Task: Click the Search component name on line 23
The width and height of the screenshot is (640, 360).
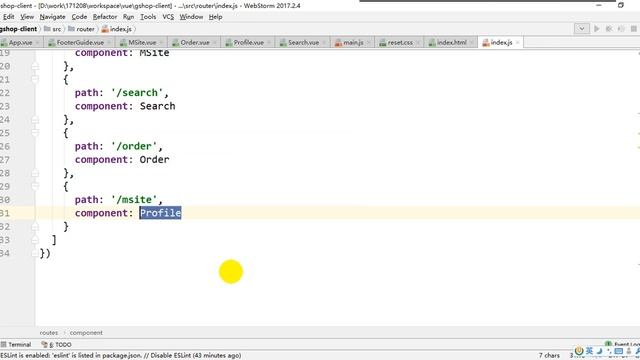Action: pyautogui.click(x=158, y=106)
